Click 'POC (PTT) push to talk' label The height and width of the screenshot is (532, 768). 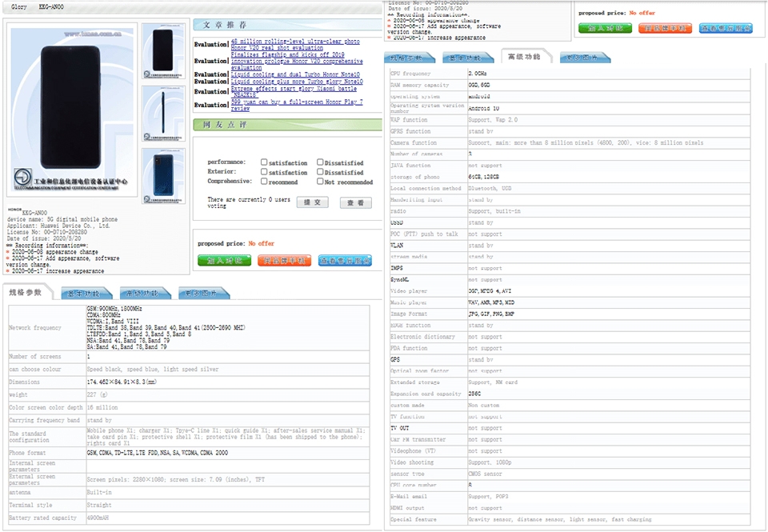(424, 234)
